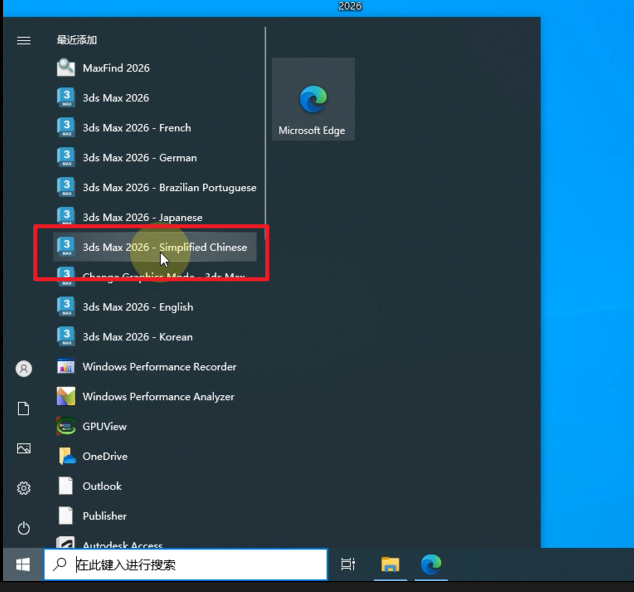Select the "3ds Max 2026 - Korean" label
The width and height of the screenshot is (634, 592).
(138, 337)
